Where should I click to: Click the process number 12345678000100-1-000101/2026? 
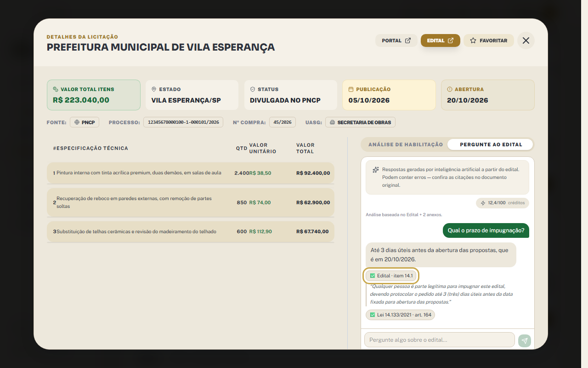tap(183, 122)
